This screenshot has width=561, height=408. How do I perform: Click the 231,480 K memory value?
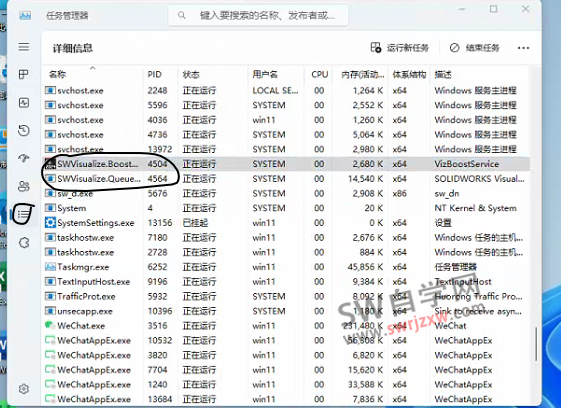coord(363,325)
